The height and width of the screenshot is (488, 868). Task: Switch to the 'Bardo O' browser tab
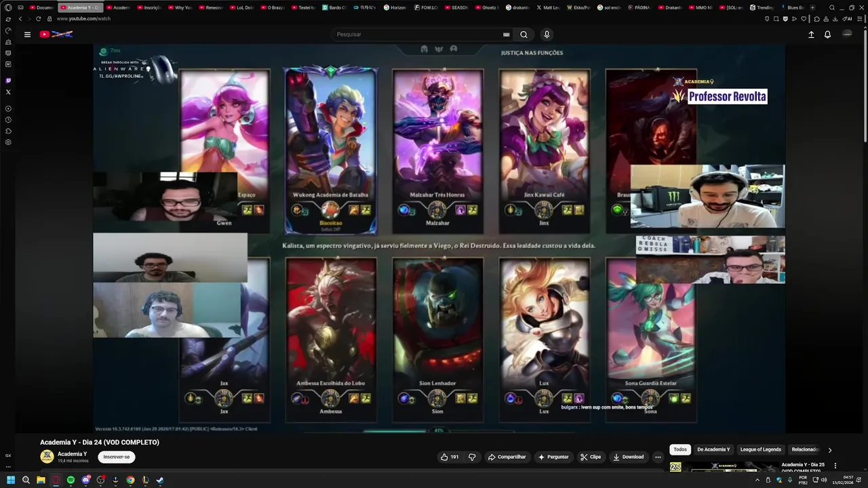pyautogui.click(x=334, y=7)
